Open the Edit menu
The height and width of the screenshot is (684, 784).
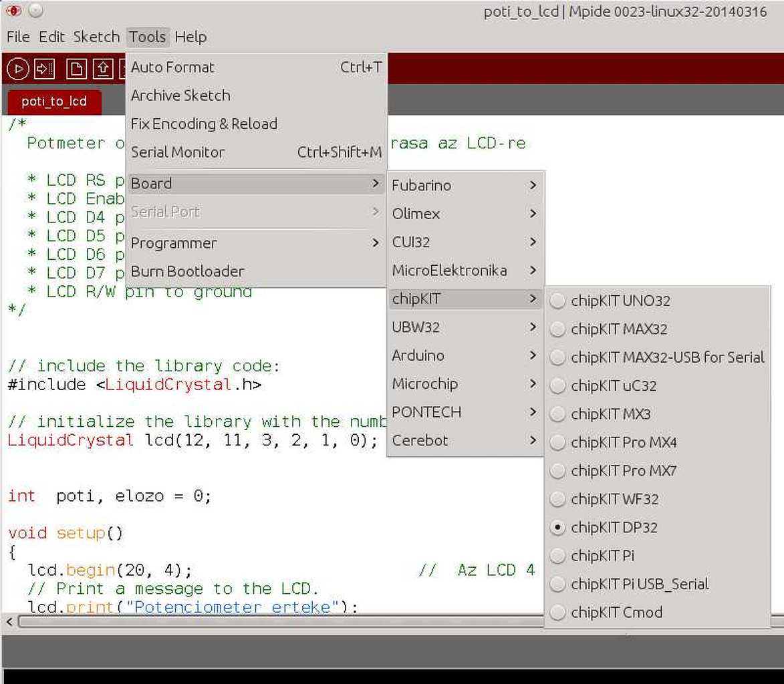(x=52, y=37)
